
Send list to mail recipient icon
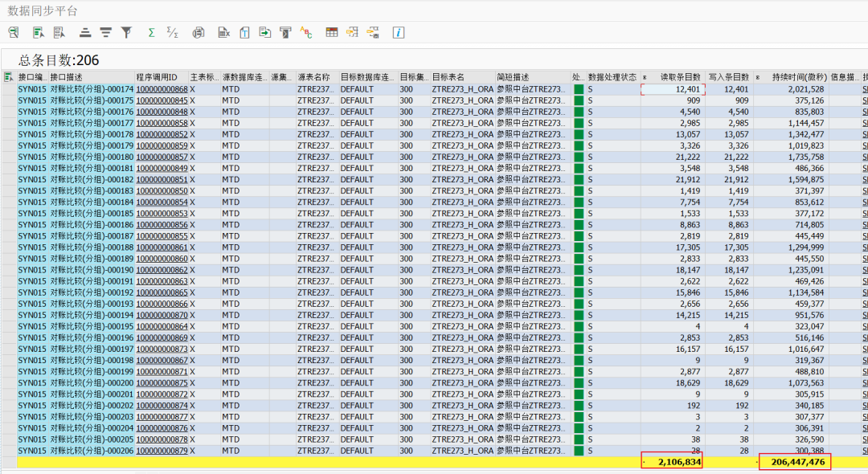tap(285, 33)
